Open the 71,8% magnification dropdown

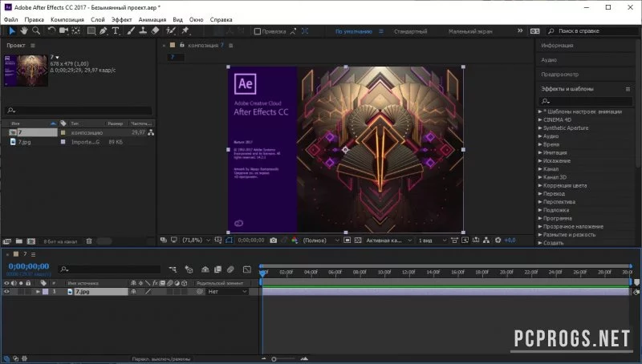pyautogui.click(x=196, y=241)
